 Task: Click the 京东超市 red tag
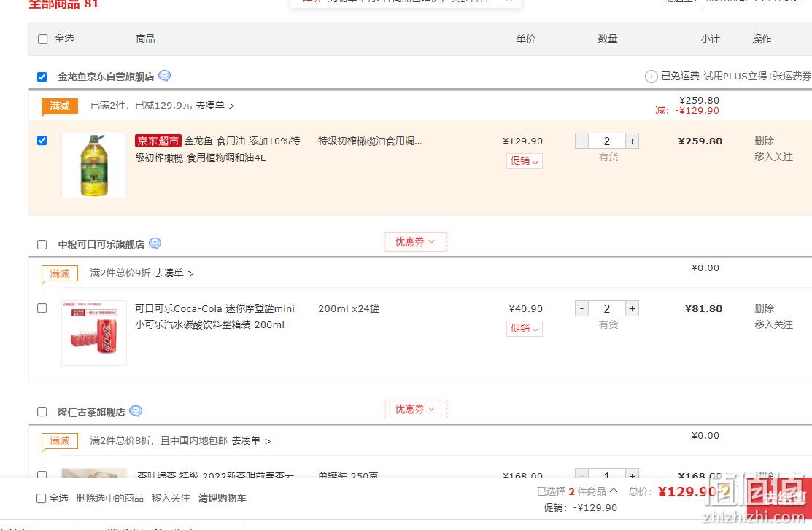pos(158,141)
